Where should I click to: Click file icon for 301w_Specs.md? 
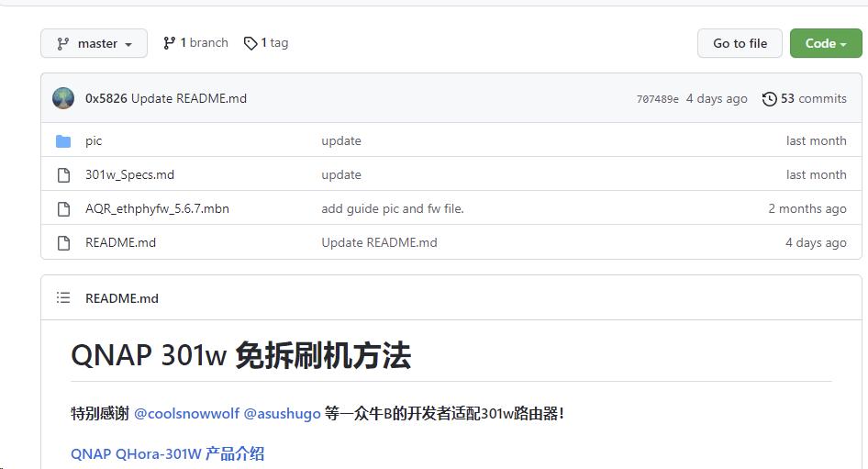tap(63, 175)
